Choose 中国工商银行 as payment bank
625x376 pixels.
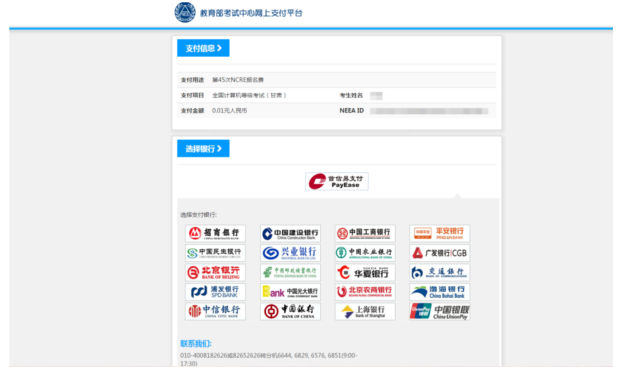tap(365, 233)
